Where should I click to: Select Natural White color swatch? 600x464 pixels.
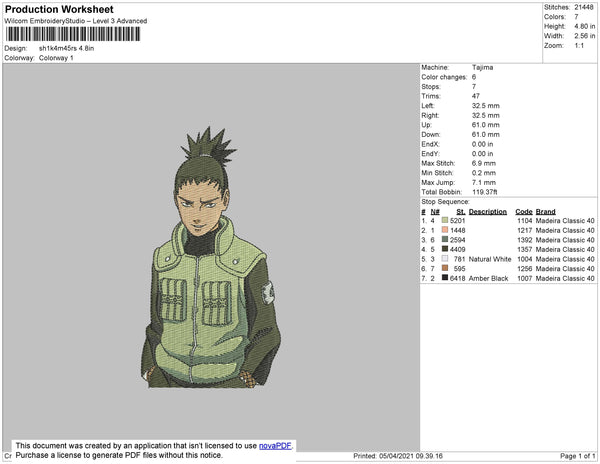445,259
